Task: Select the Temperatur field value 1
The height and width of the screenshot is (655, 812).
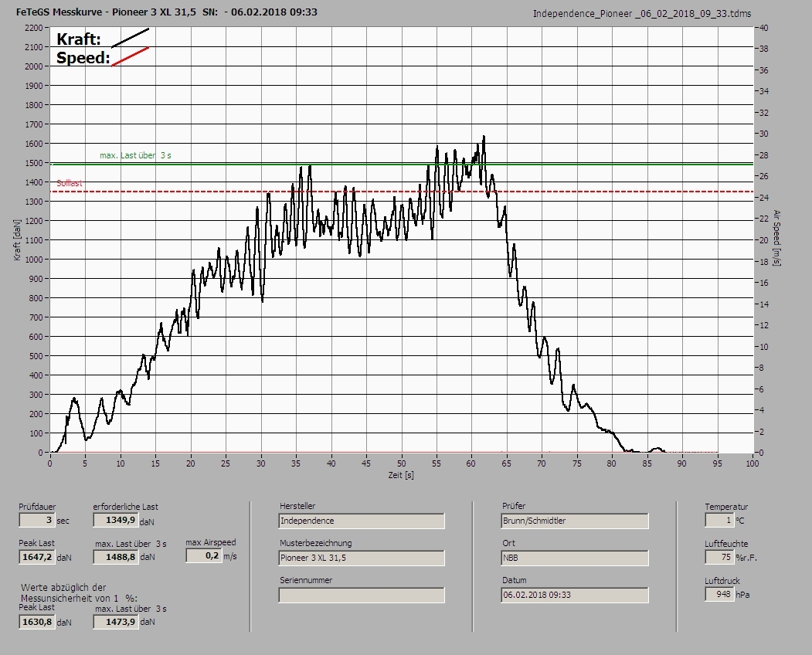Action: (719, 521)
